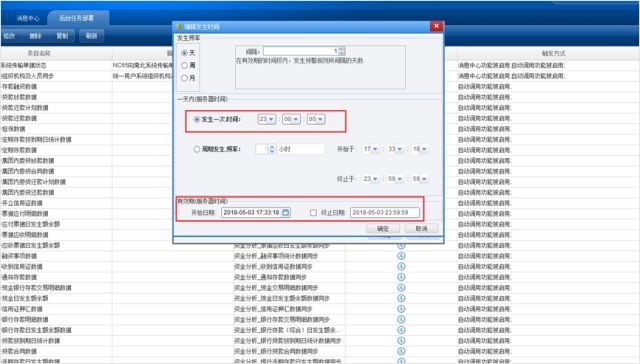Click the 修改 toolbar button

coord(9,36)
